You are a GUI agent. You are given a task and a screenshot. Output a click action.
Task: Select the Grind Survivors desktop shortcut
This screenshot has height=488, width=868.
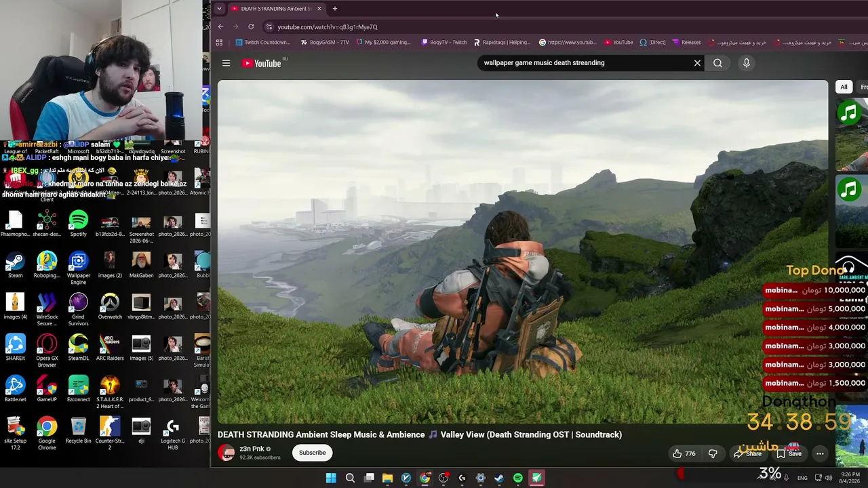click(x=78, y=309)
